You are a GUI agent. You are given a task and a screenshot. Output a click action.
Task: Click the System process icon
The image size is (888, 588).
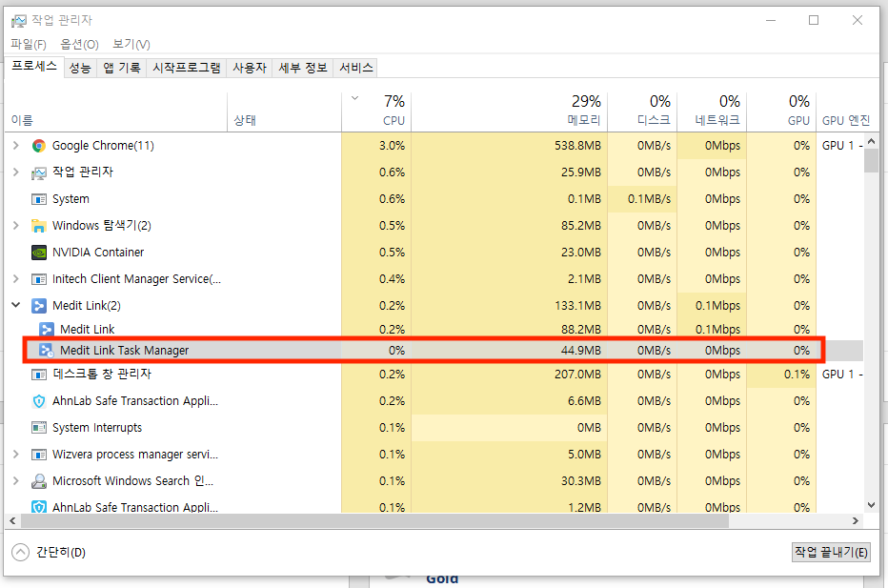38,199
